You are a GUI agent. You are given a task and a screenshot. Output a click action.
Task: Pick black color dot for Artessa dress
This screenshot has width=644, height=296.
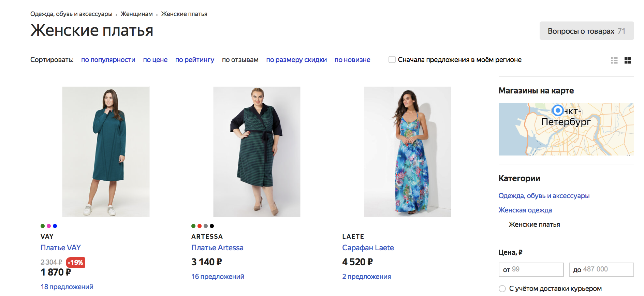point(212,226)
